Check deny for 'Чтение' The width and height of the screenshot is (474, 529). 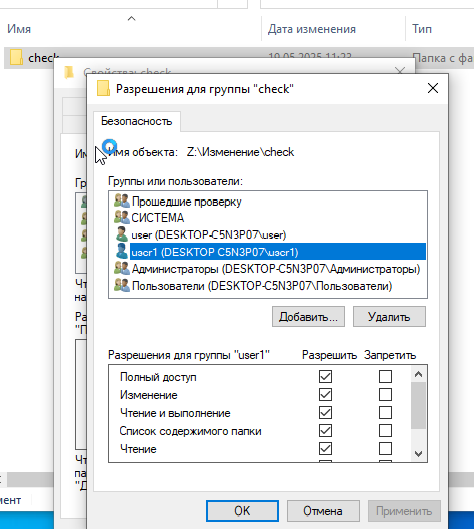385,449
